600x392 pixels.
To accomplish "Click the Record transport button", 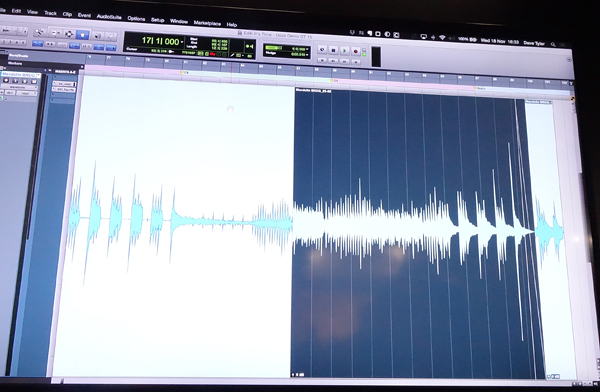I will (x=355, y=51).
